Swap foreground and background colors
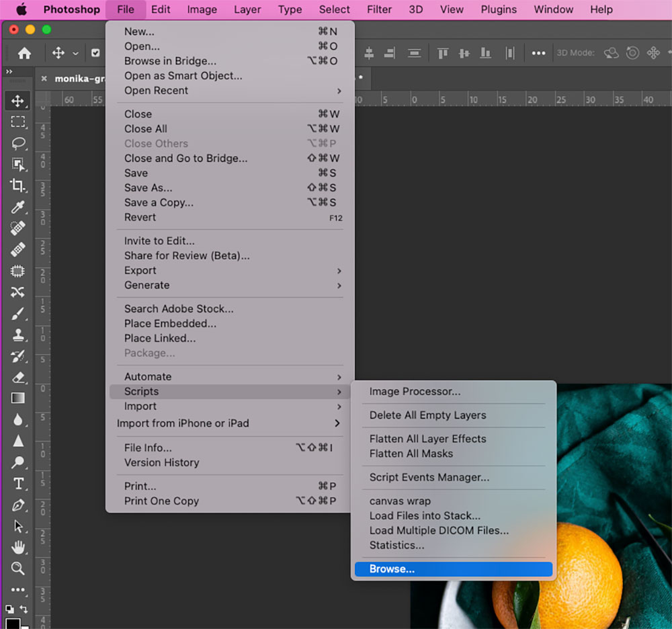The image size is (672, 629). [24, 609]
